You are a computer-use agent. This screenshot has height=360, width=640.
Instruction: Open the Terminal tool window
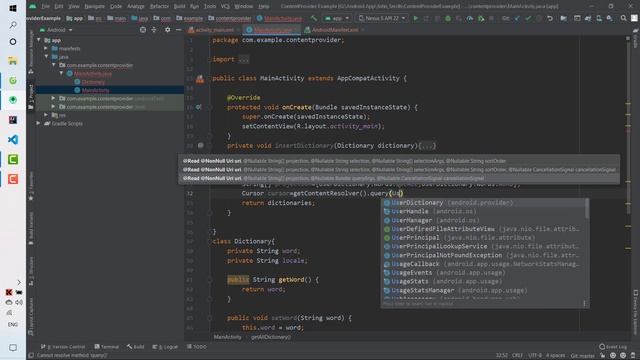(x=106, y=347)
